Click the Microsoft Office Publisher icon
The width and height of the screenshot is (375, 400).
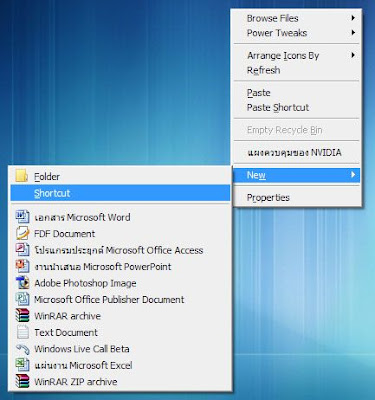[22, 299]
